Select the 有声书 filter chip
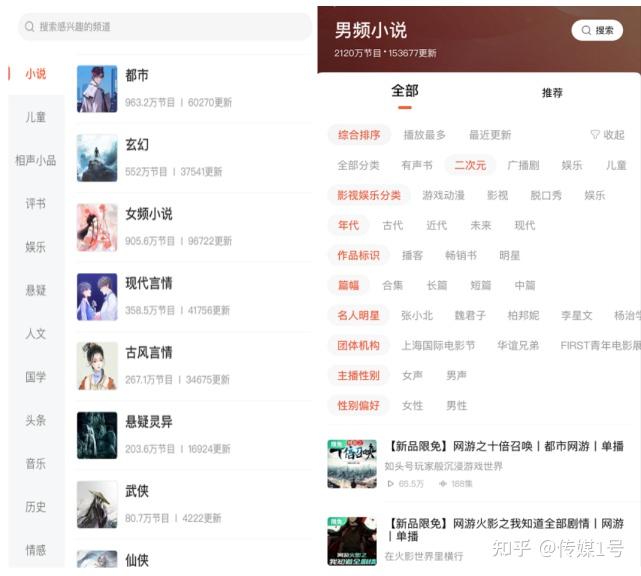Screen dimensions: 641x576 tap(417, 165)
